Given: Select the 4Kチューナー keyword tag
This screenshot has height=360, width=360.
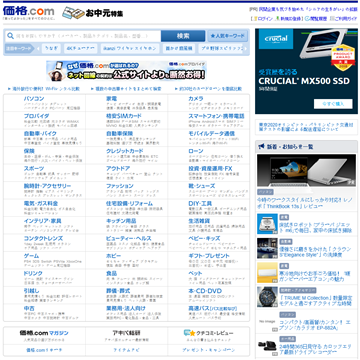Looking at the screenshot, I should 81,49.
